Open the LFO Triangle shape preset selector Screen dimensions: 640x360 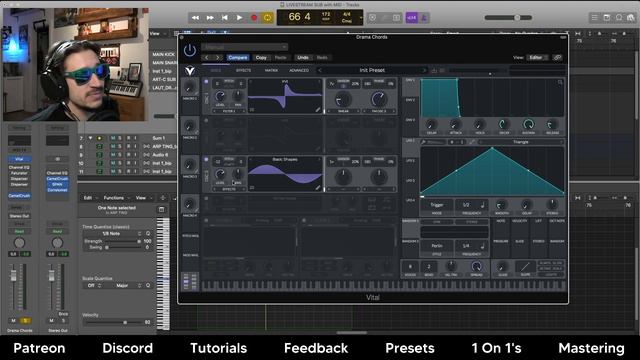coord(521,142)
